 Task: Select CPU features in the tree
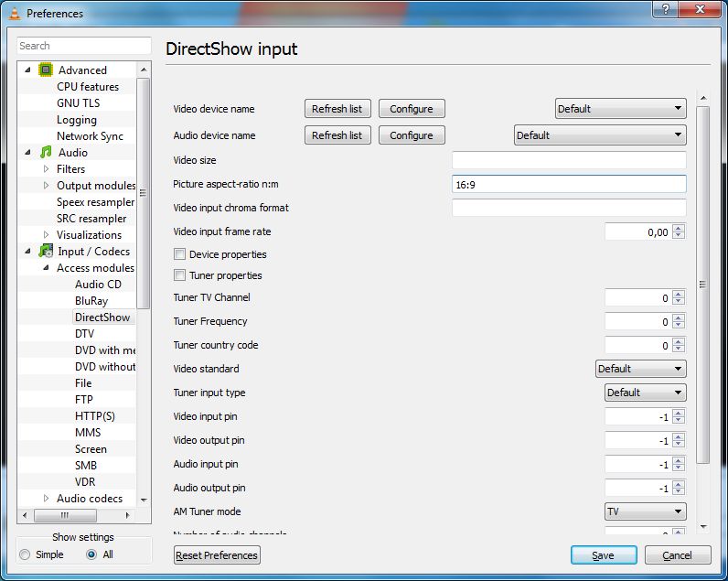[88, 86]
